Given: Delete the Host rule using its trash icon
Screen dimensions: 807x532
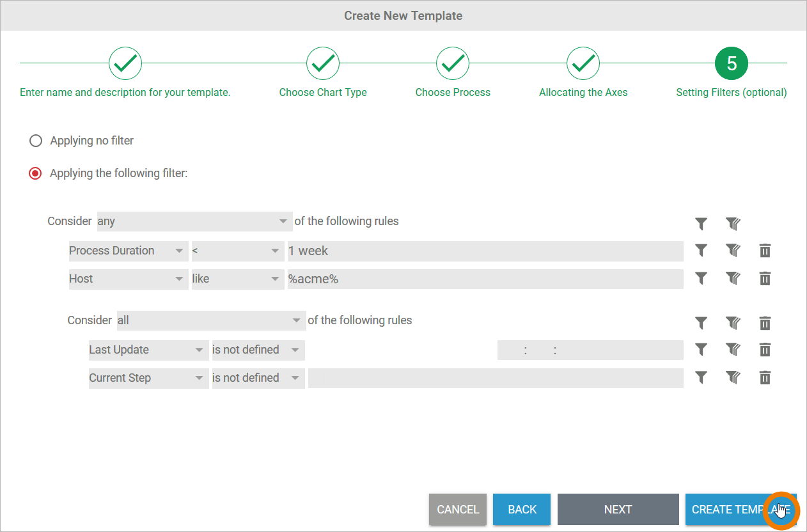Looking at the screenshot, I should pos(765,279).
